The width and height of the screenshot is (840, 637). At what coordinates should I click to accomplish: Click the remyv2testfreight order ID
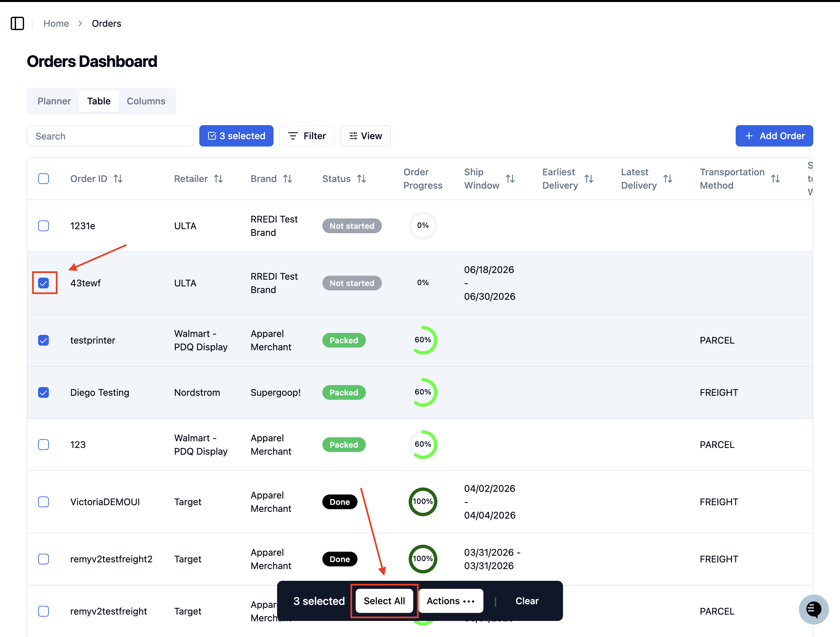point(108,611)
